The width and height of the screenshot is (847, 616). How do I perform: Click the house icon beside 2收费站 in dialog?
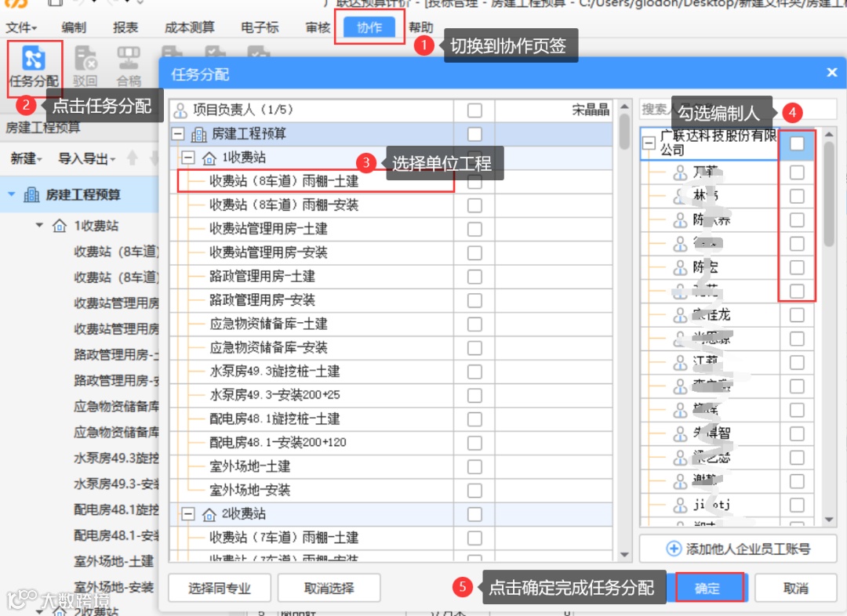point(209,514)
